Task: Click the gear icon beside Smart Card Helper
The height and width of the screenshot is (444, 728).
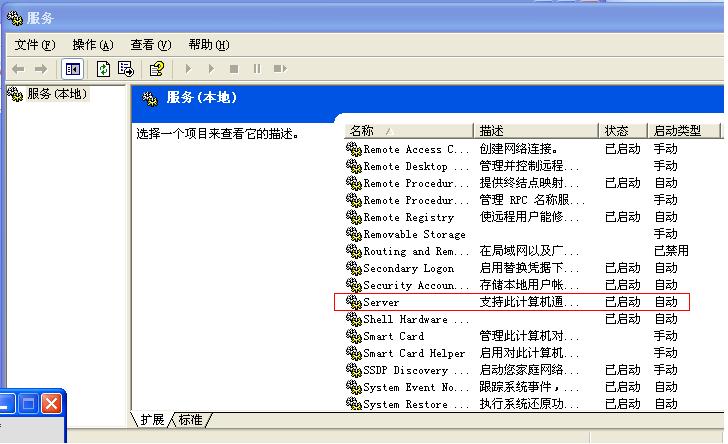Action: click(353, 353)
